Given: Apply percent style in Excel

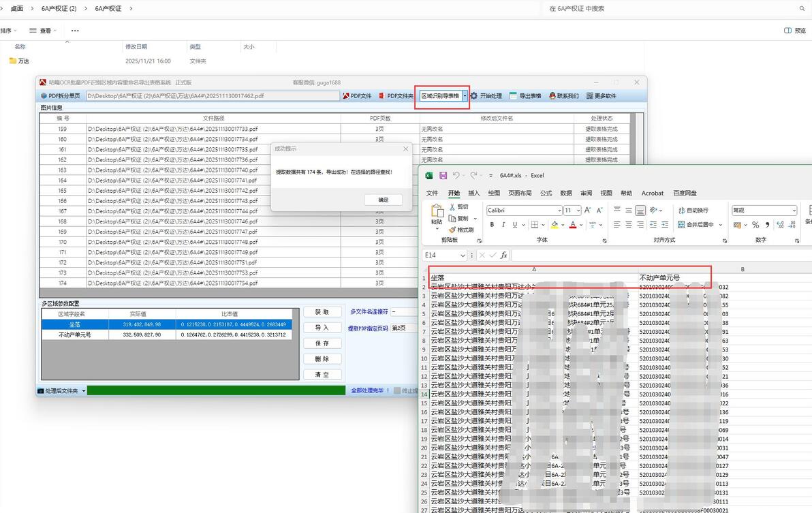Looking at the screenshot, I should [755, 225].
